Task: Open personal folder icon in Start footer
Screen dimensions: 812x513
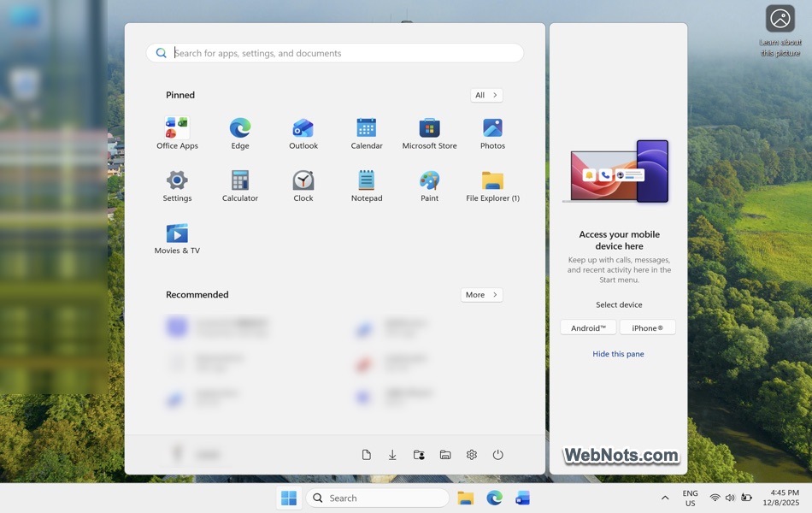Action: (419, 455)
